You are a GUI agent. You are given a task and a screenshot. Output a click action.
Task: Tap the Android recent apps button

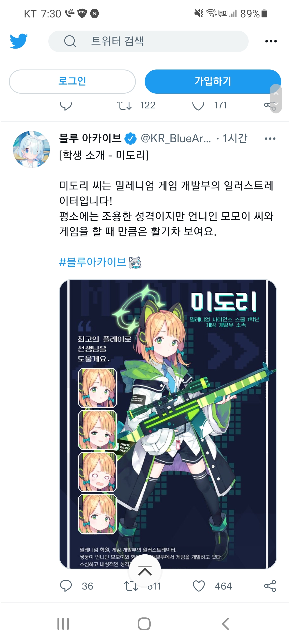(63, 624)
